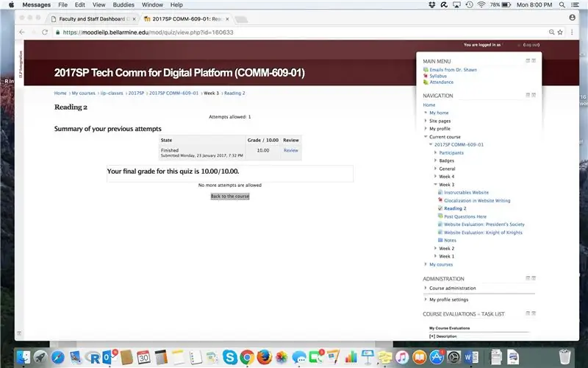588x368 pixels.
Task: Close the Faculty and Staff Dashboard tab
Action: tap(135, 19)
